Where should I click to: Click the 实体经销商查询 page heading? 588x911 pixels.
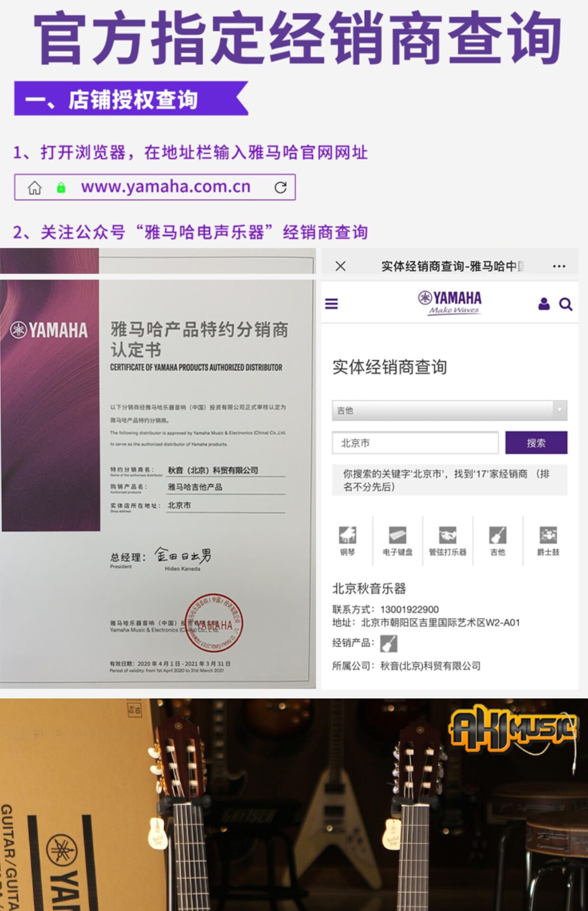(389, 367)
